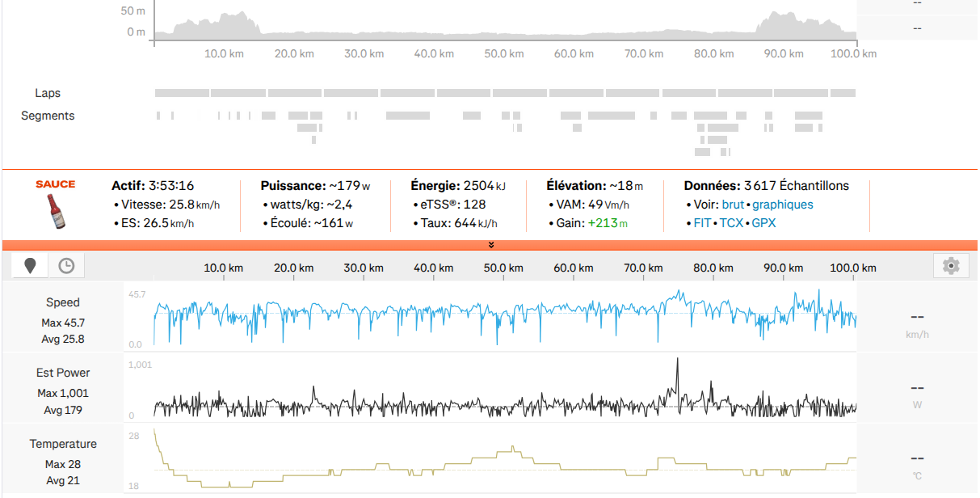Click the 50.0 km axis tick on lower chart
This screenshot has width=980, height=498.
[503, 268]
